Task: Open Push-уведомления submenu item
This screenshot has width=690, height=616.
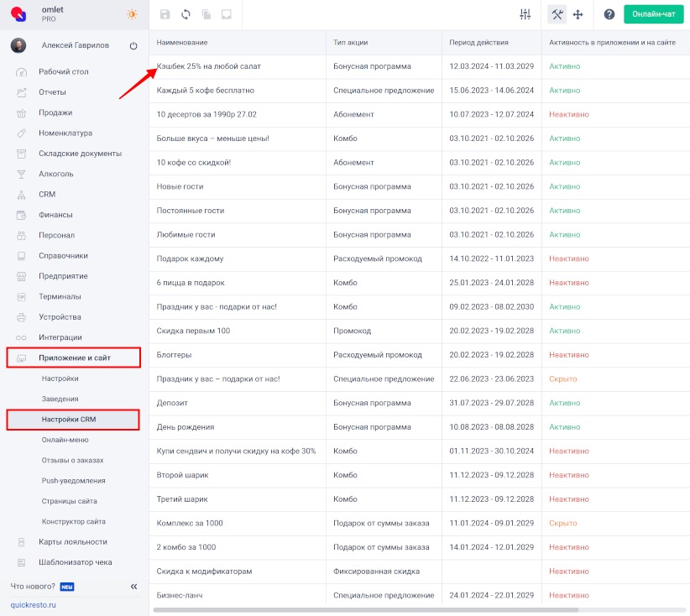Action: [74, 481]
